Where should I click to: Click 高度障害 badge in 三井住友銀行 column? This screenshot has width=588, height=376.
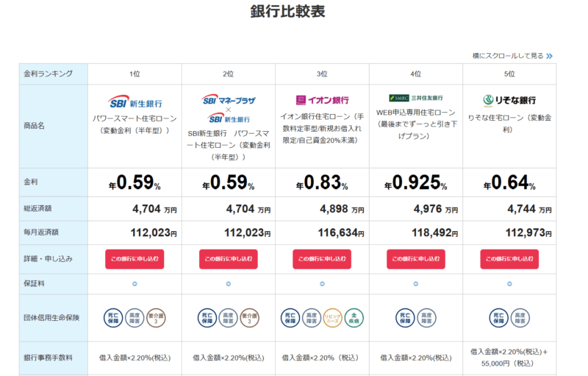tap(426, 317)
